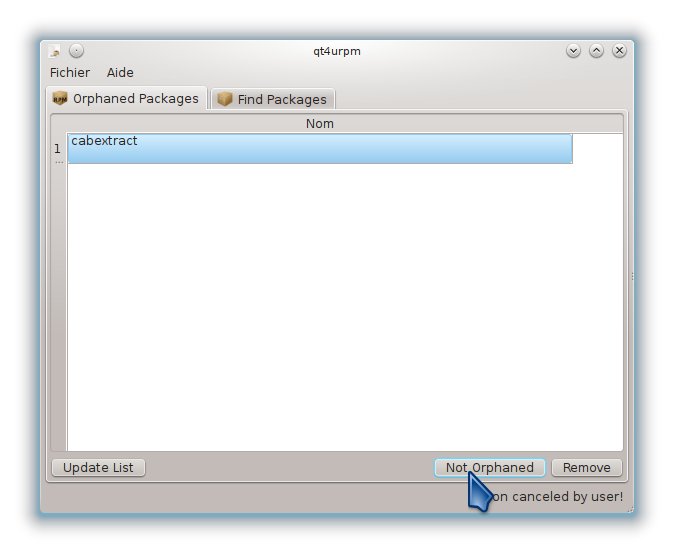Switch to the Find Packages tab
Screen dimensions: 674x553
pos(273,100)
